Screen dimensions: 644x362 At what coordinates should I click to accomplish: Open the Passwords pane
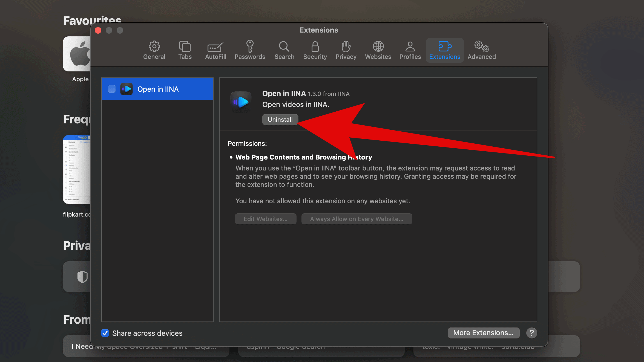(x=250, y=50)
